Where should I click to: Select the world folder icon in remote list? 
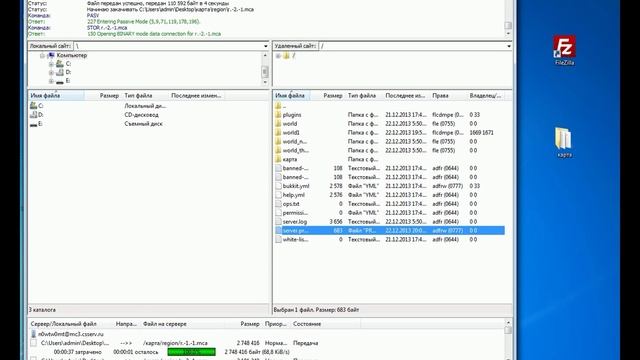(x=278, y=124)
